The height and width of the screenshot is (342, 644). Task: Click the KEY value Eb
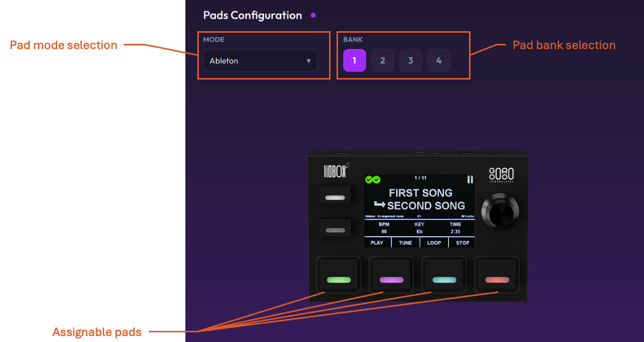point(419,232)
